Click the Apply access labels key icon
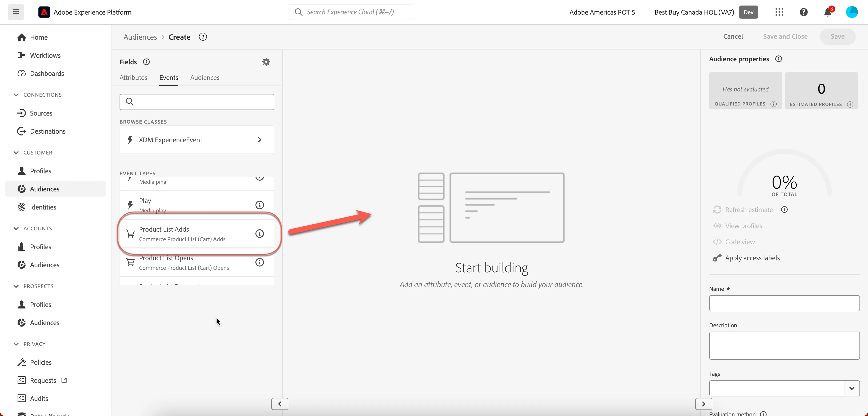 click(x=717, y=258)
